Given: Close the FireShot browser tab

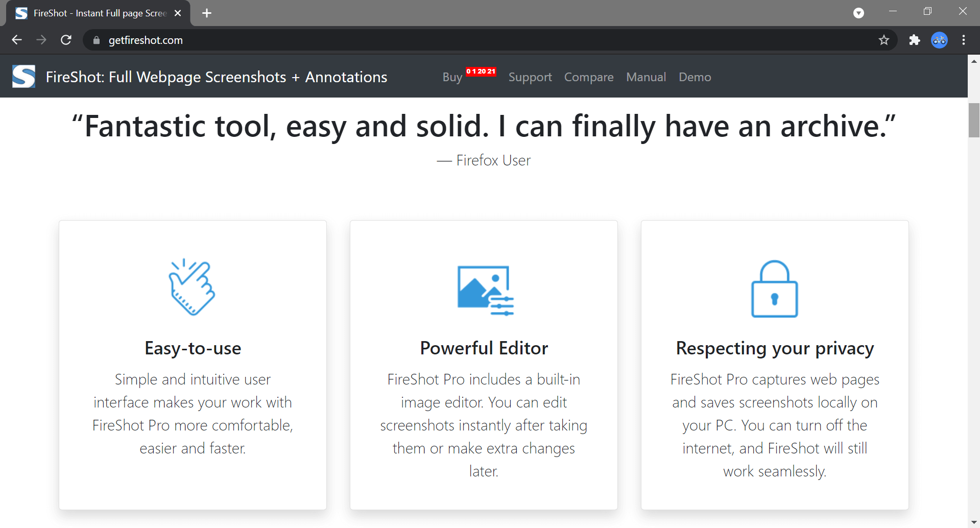Looking at the screenshot, I should (178, 13).
